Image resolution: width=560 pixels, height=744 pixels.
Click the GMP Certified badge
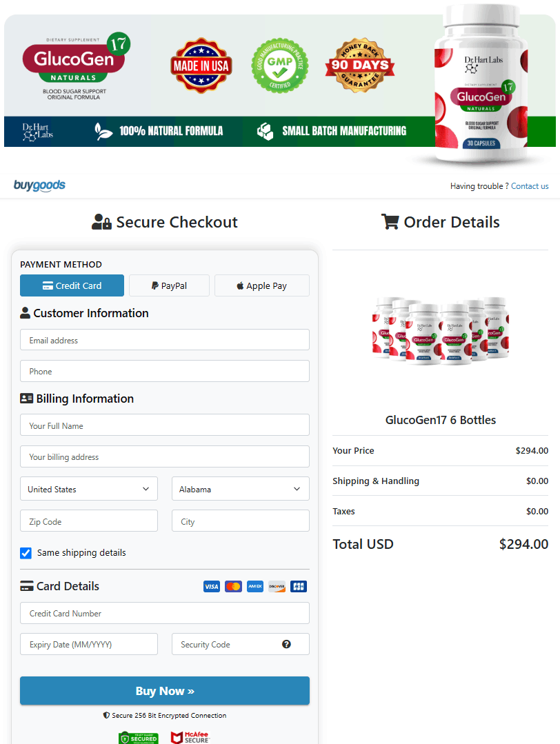[279, 66]
